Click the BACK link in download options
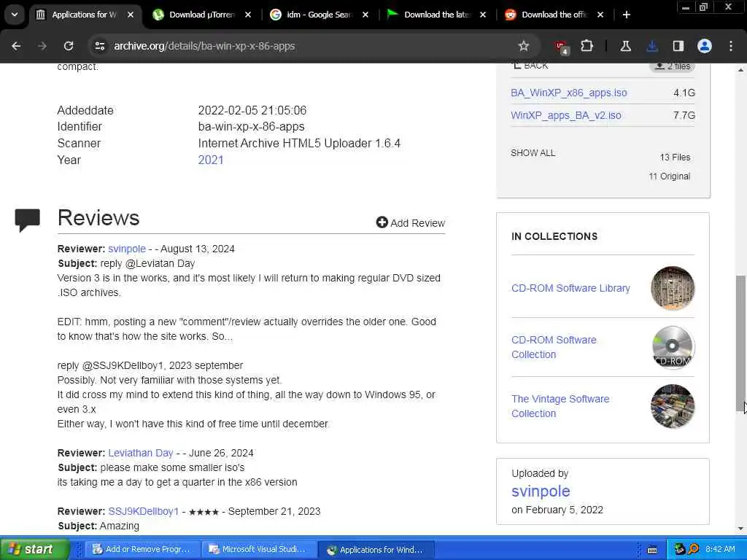747x560 pixels. tap(530, 66)
